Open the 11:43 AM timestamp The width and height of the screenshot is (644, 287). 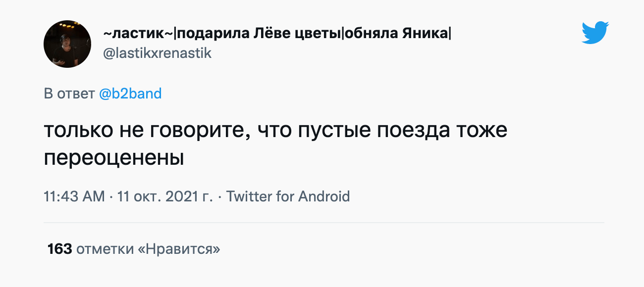74,196
